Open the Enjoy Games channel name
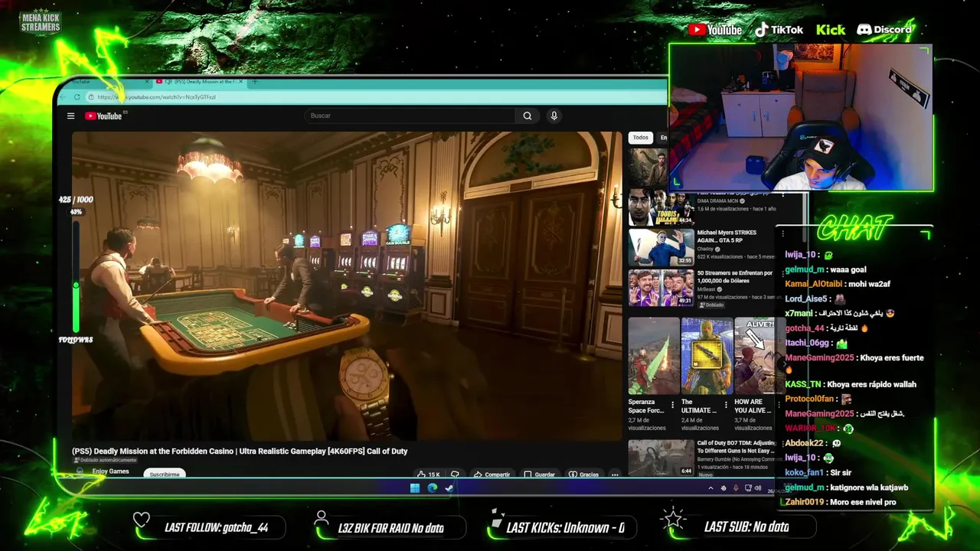This screenshot has height=551, width=980. [x=110, y=471]
